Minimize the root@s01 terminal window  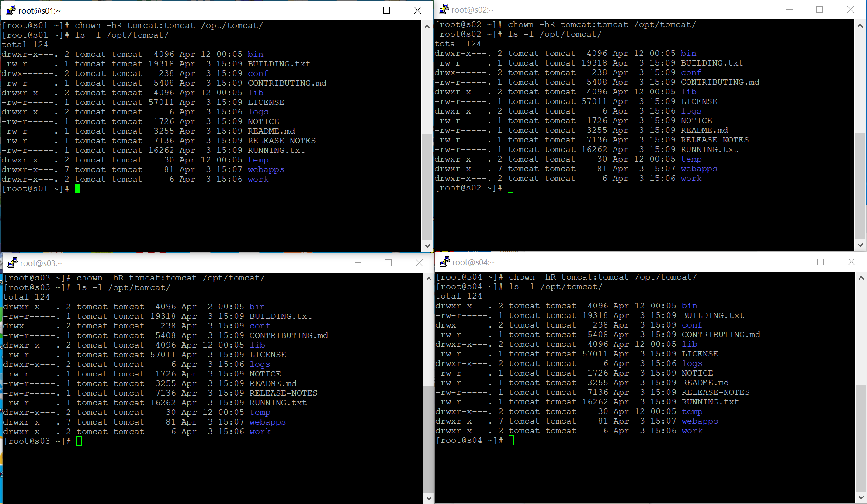[x=356, y=10]
